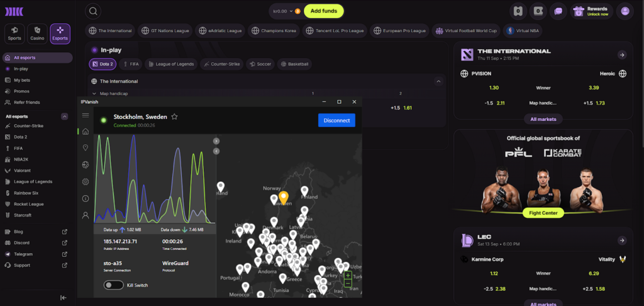Select Karmine Corp winner odds 1.12
644x306 pixels.
[494, 273]
